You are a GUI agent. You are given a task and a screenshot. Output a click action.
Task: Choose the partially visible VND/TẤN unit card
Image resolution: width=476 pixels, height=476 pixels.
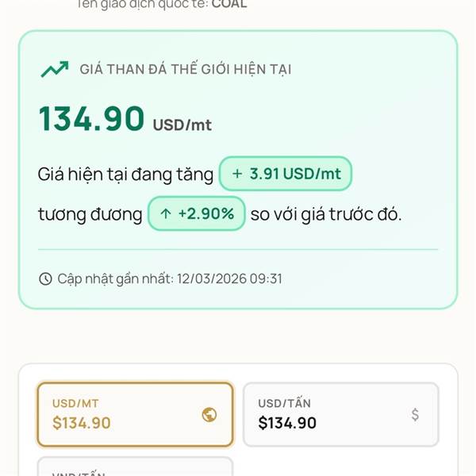tap(135, 466)
